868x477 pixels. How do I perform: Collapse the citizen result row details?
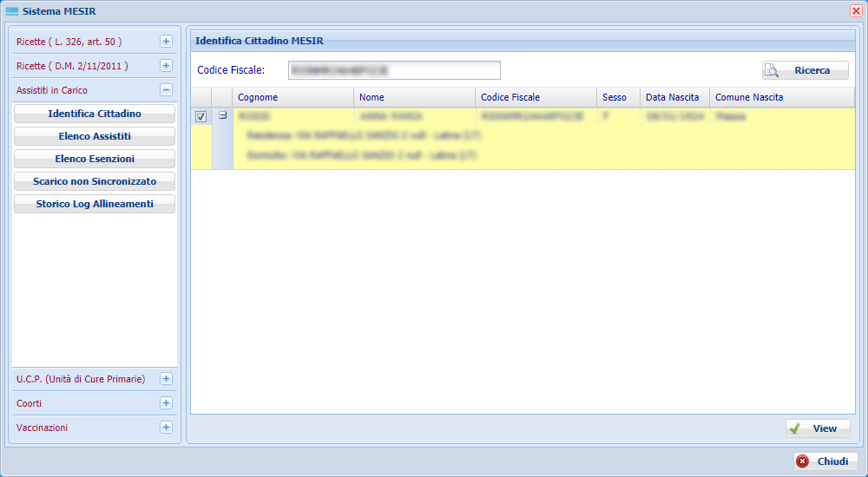[x=222, y=115]
